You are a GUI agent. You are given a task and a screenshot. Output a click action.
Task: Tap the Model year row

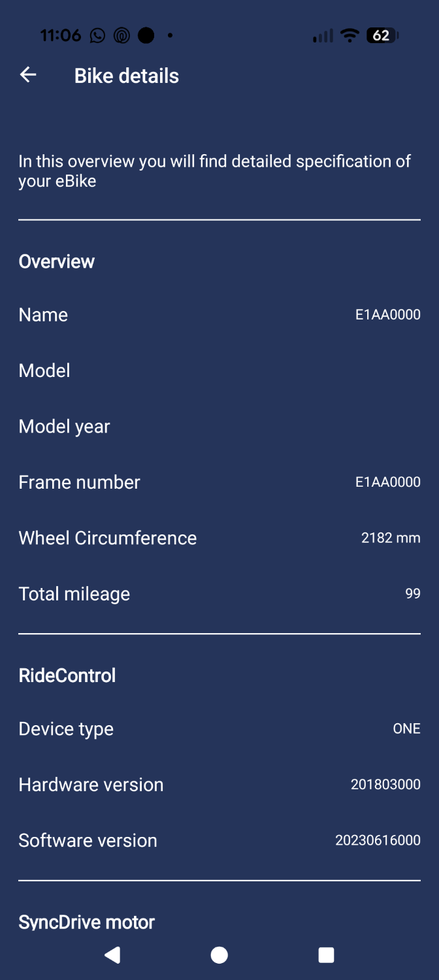219,427
